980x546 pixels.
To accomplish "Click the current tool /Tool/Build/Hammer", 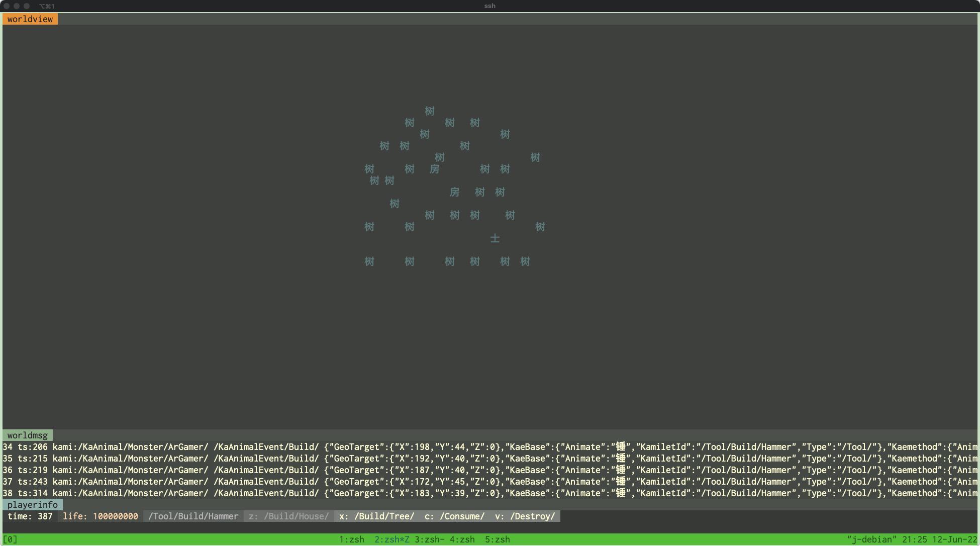I will coord(193,516).
